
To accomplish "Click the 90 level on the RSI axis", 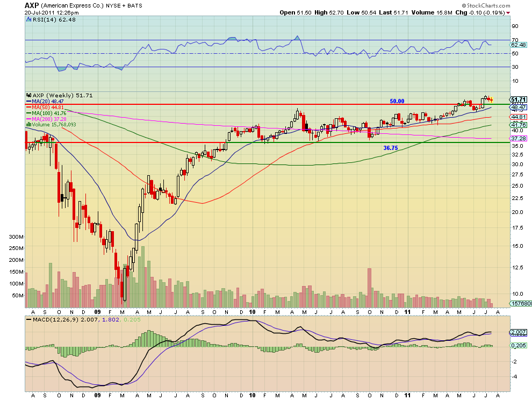I will coord(515,26).
